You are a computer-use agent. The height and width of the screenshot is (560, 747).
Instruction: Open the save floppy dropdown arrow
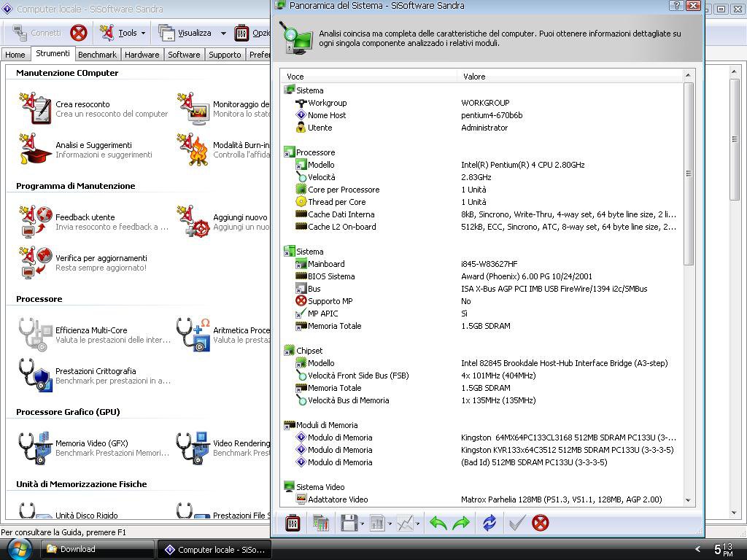click(x=362, y=524)
